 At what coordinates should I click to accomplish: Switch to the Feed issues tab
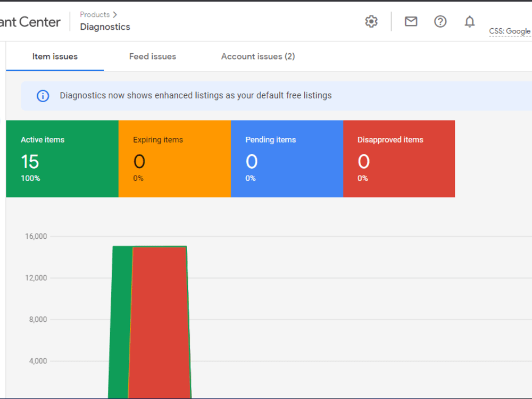(153, 56)
